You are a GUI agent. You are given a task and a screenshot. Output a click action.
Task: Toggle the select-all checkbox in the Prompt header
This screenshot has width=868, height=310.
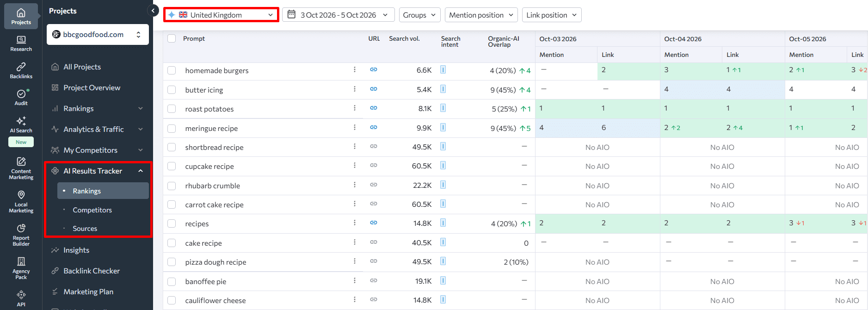tap(172, 38)
